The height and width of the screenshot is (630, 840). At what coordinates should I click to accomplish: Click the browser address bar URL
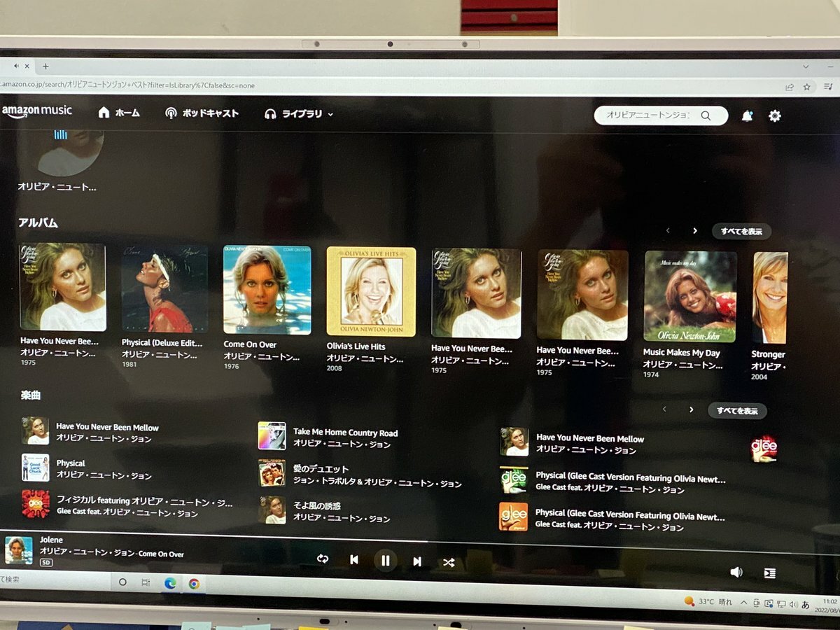(127, 85)
